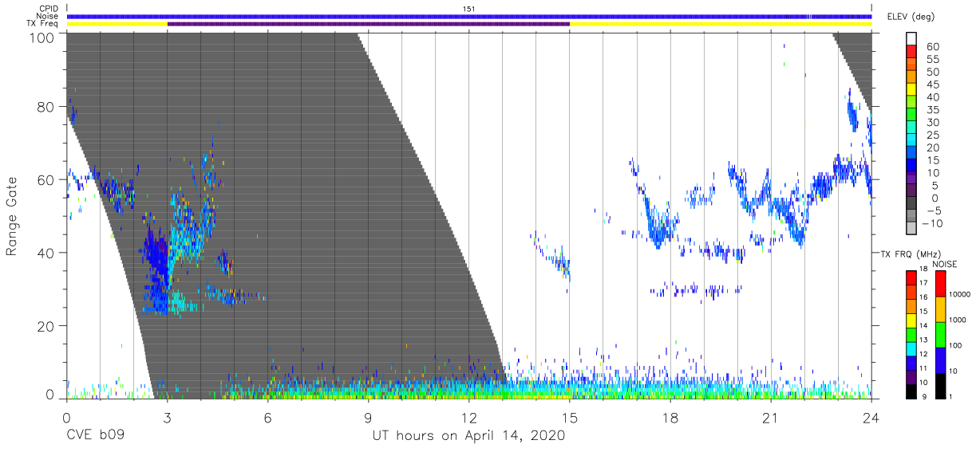Click the 18 tick on the UT hours axis

[x=670, y=417]
